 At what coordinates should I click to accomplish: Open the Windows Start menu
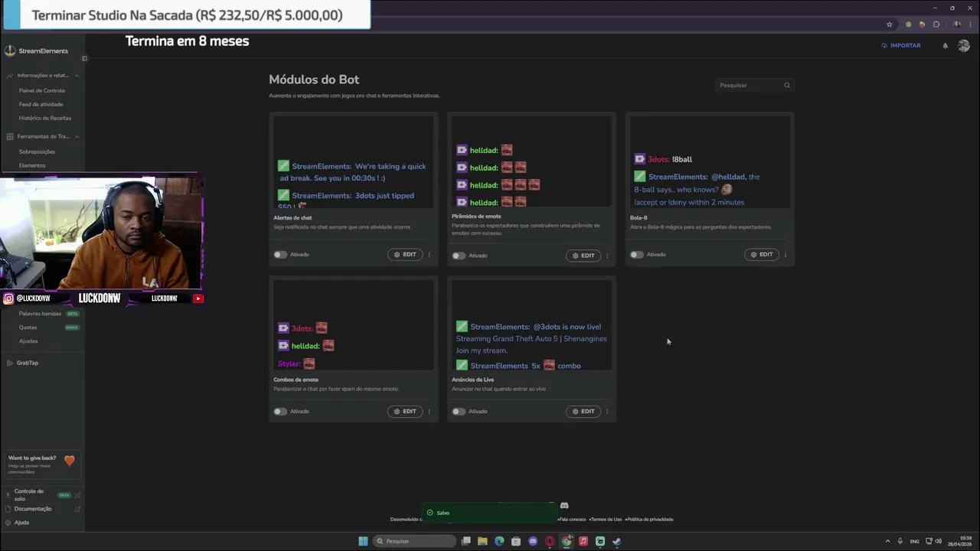click(363, 541)
